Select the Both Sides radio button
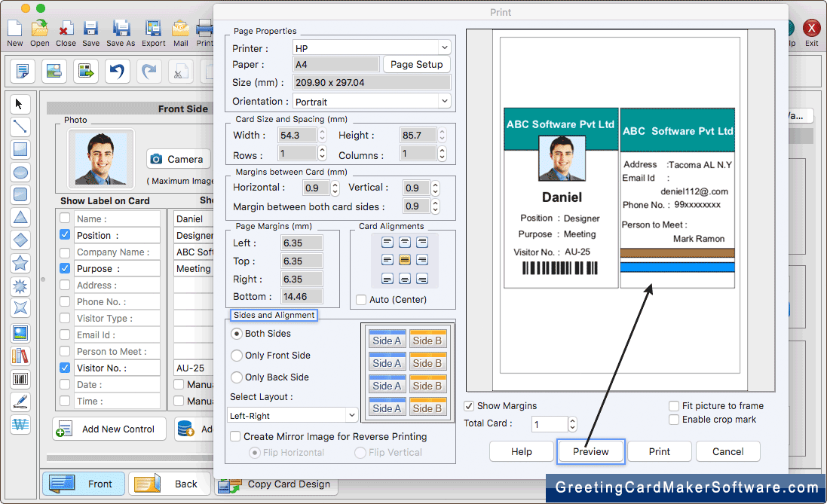 pos(237,334)
